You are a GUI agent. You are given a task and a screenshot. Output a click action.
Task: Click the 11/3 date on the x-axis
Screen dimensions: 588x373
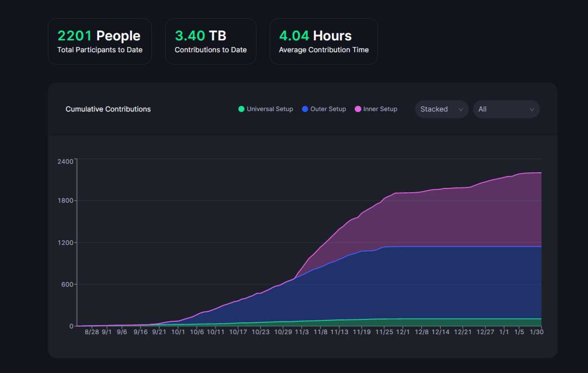click(x=302, y=332)
